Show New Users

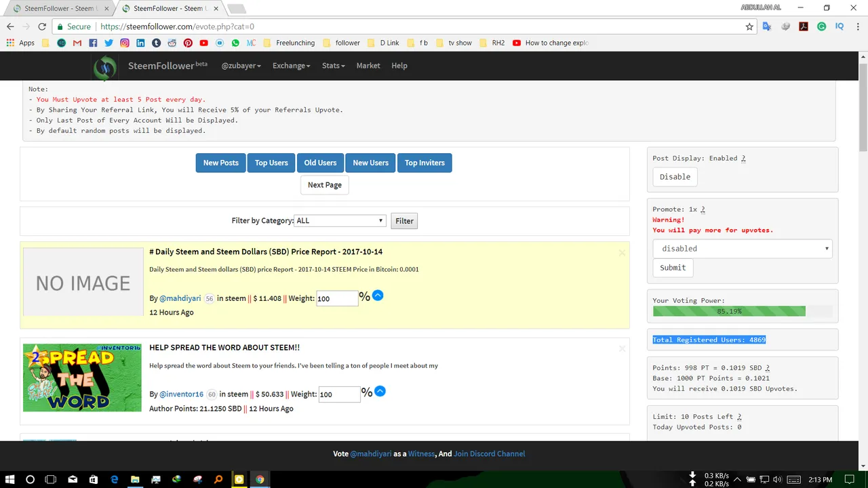[370, 163]
